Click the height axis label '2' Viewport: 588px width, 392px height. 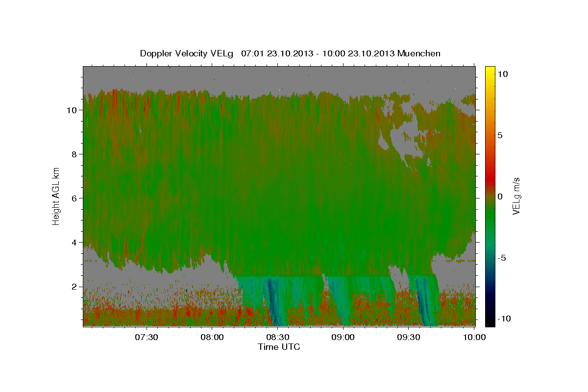[x=74, y=287]
